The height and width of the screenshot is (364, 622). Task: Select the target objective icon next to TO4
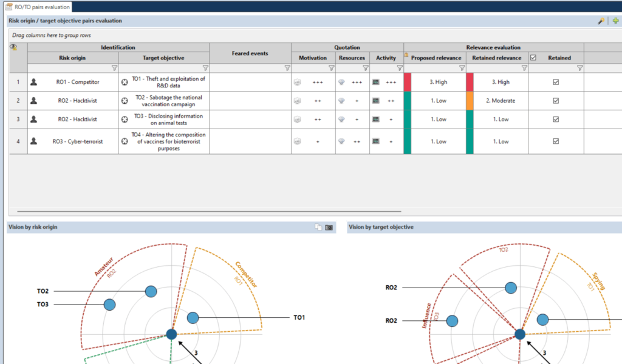(126, 141)
